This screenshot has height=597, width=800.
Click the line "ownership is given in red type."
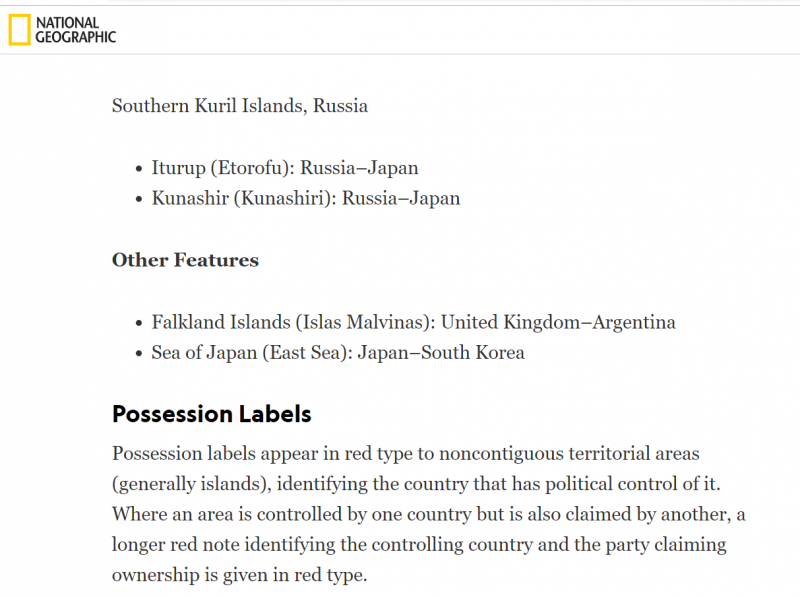[239, 575]
